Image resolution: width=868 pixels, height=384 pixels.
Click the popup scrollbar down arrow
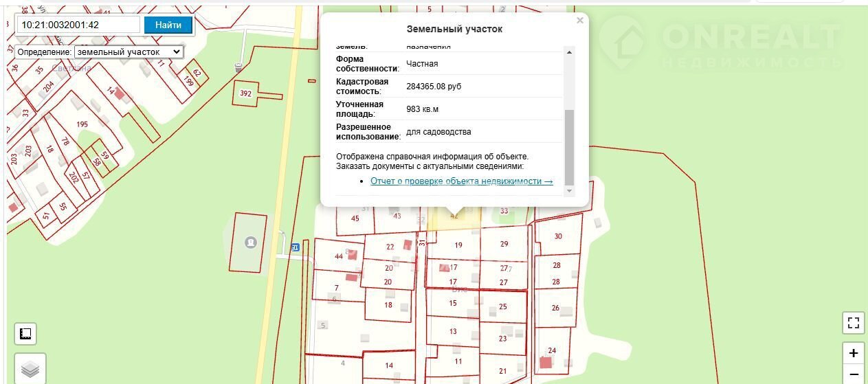[x=568, y=190]
